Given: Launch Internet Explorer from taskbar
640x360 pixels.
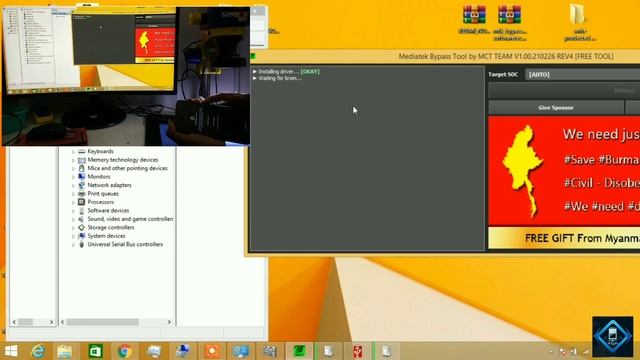Looking at the screenshot, I should pyautogui.click(x=38, y=351).
